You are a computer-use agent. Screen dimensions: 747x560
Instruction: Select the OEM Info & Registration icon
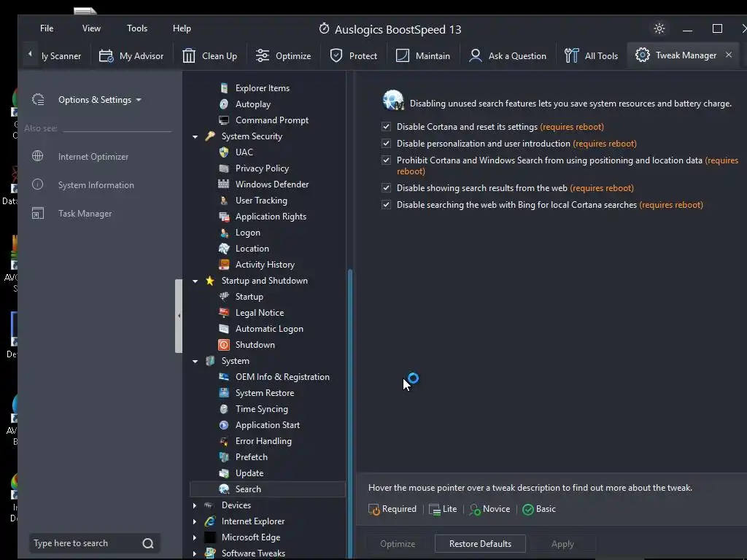pyautogui.click(x=224, y=377)
